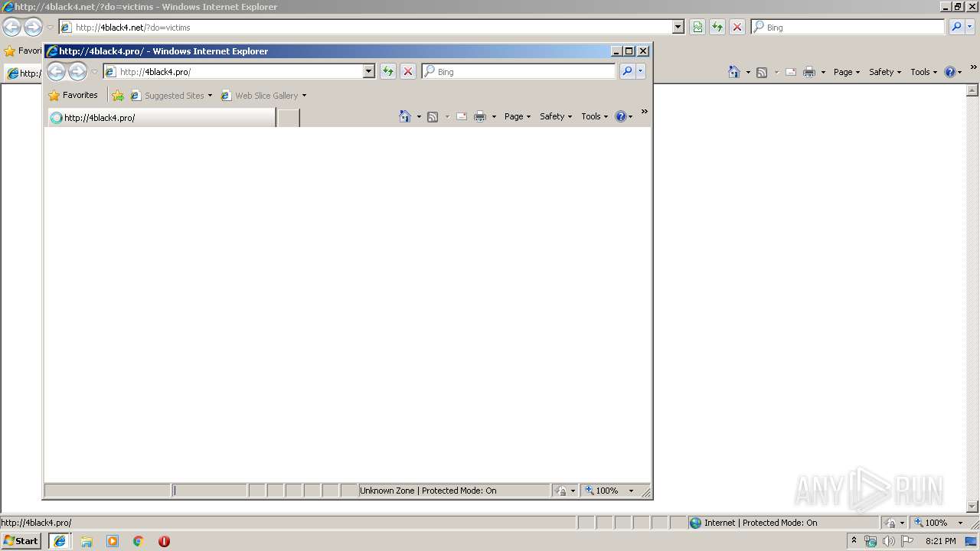Click red Opera-style icon in taskbar

(x=164, y=541)
